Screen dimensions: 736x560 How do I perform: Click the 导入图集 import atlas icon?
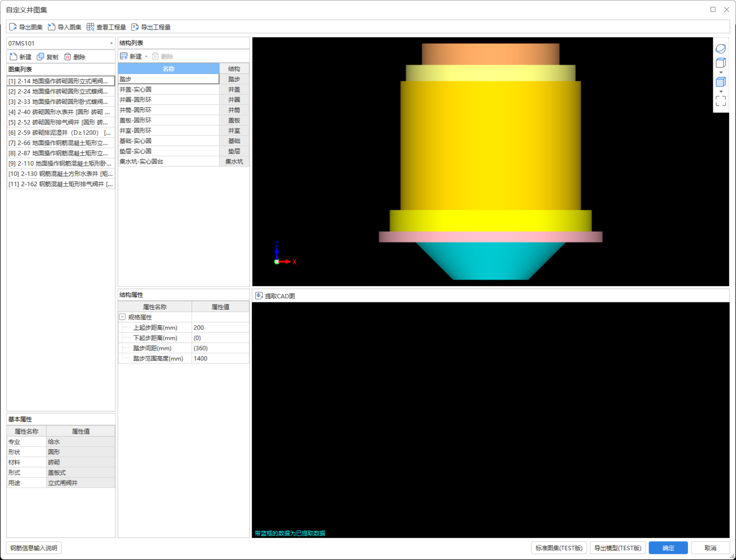coord(51,27)
